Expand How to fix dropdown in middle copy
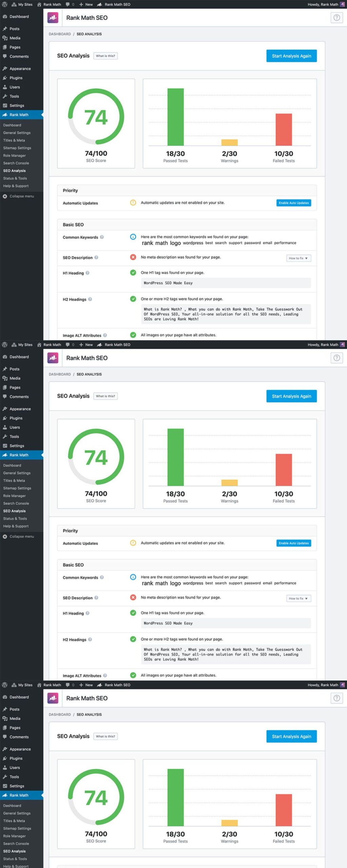 (x=299, y=598)
